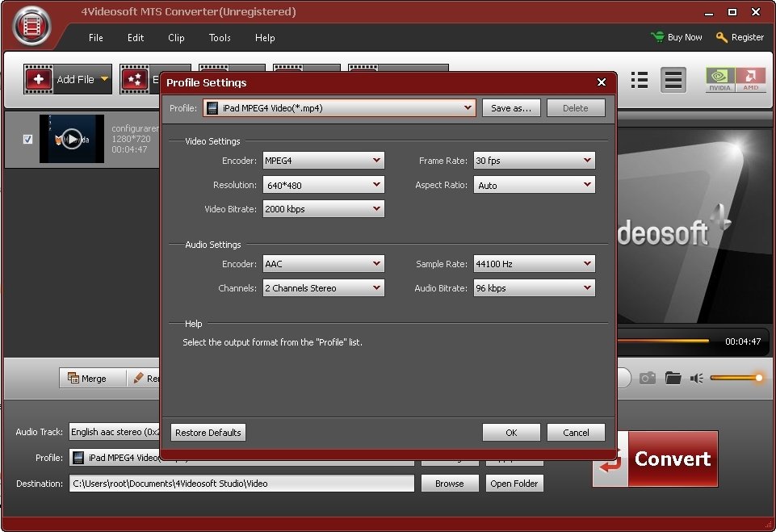This screenshot has width=776, height=532.
Task: Click the Register key icon
Action: 722,37
